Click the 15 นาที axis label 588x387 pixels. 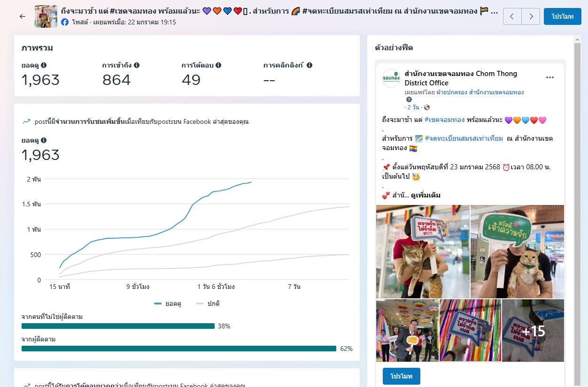coord(60,286)
